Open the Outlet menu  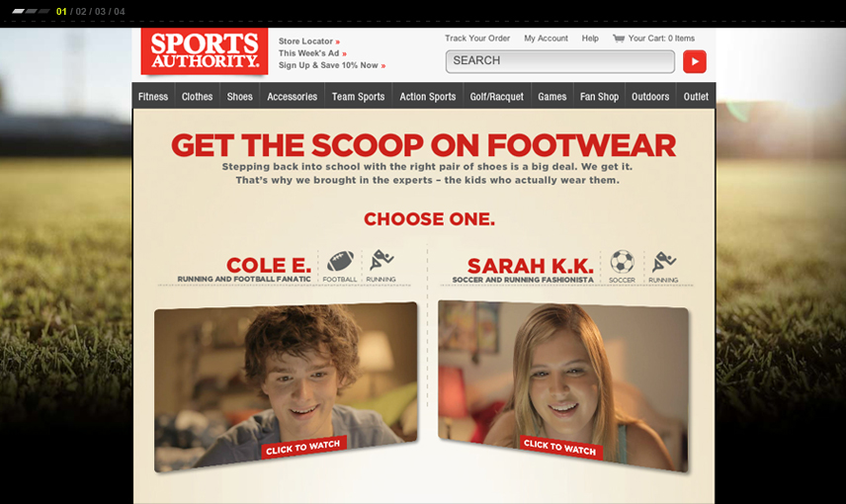(696, 97)
